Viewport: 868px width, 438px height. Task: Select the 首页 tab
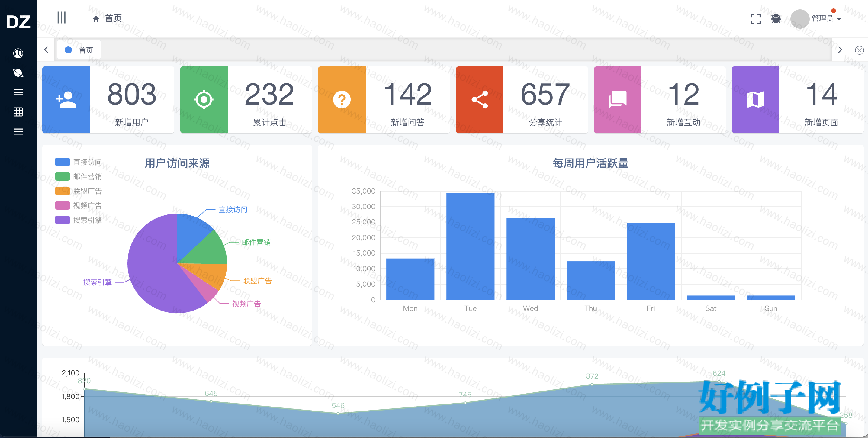79,50
